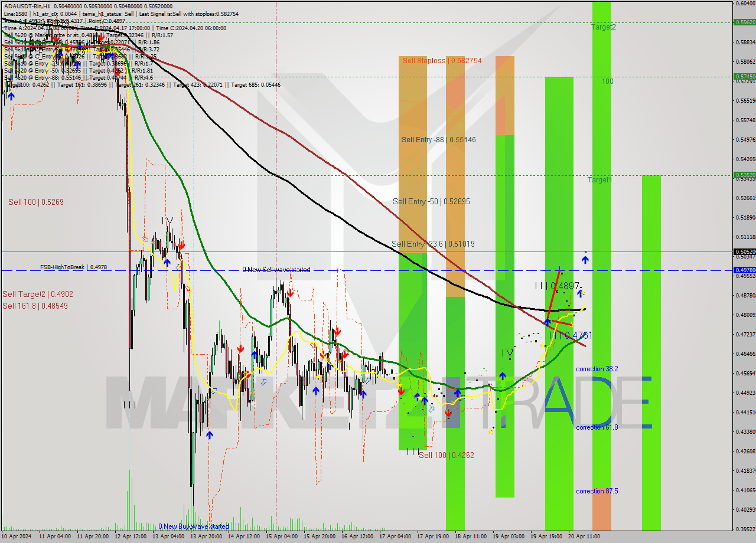Select the Sell 100 0.5269 label
Viewport: 756px width, 543px height.
(x=36, y=202)
